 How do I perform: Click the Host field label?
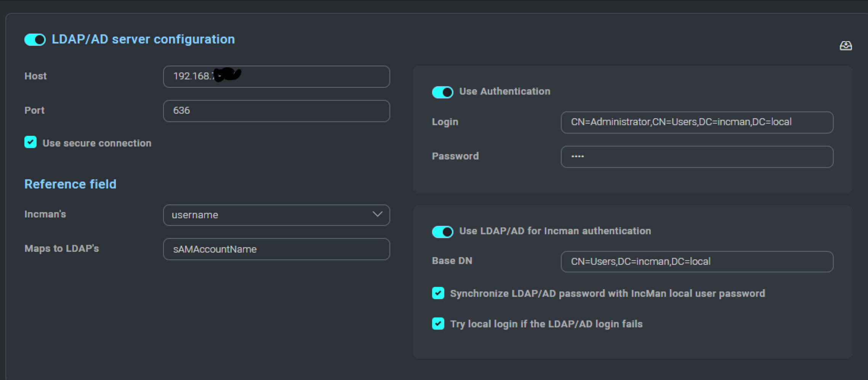pyautogui.click(x=35, y=76)
